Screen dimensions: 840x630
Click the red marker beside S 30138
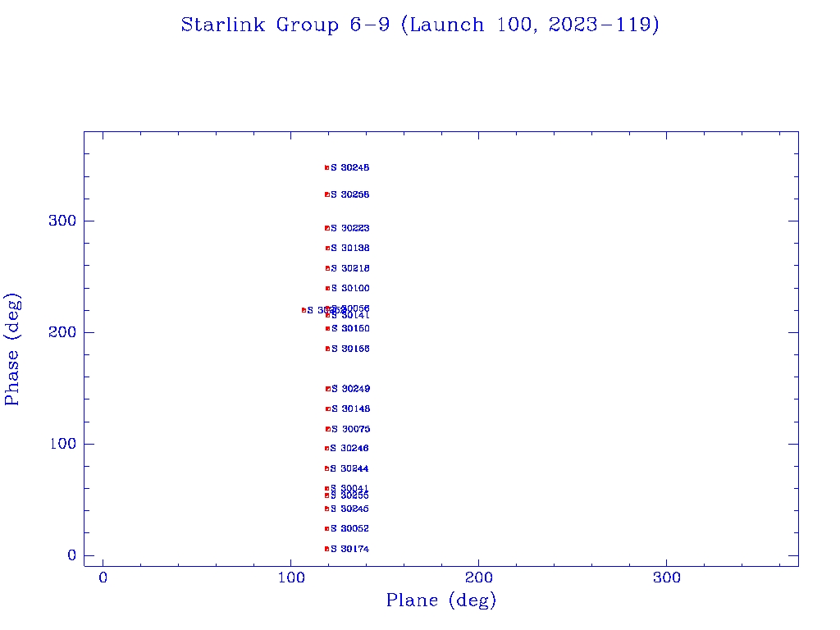pyautogui.click(x=328, y=248)
